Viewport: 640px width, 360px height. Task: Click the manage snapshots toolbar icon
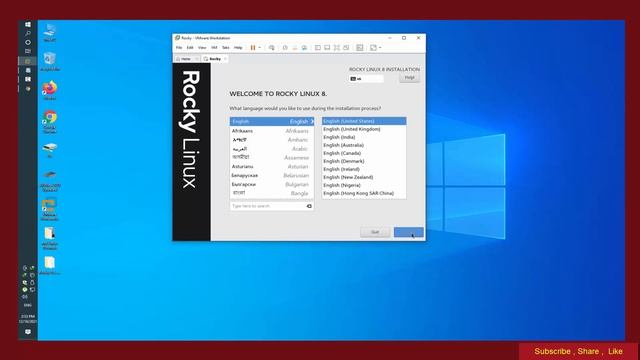pyautogui.click(x=304, y=48)
